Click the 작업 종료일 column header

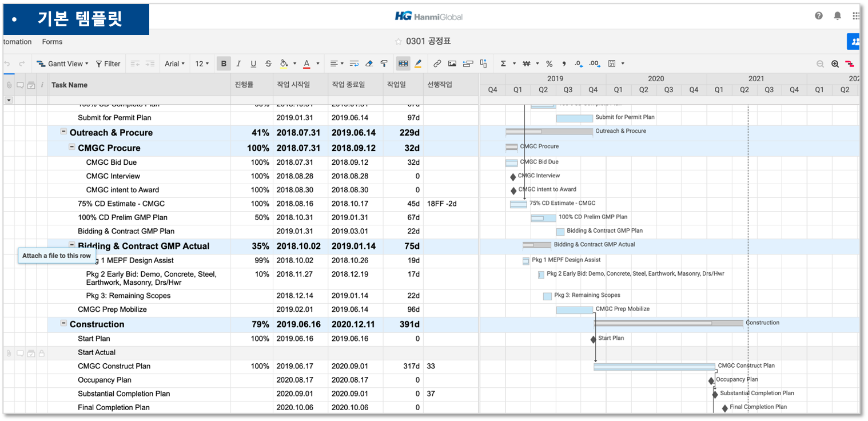point(355,85)
